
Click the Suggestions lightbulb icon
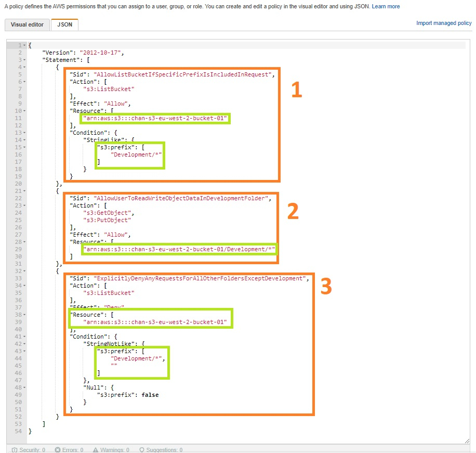pos(142,450)
